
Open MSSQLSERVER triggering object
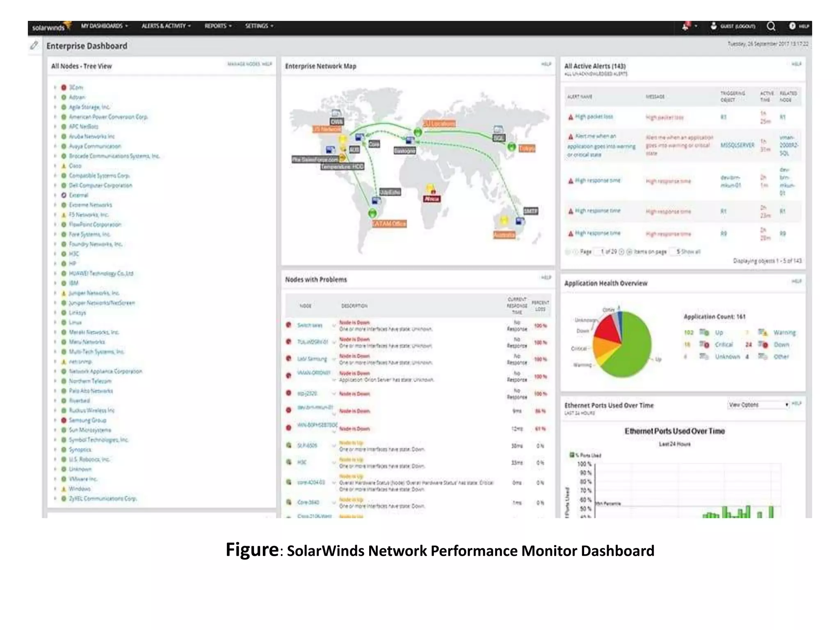737,145
